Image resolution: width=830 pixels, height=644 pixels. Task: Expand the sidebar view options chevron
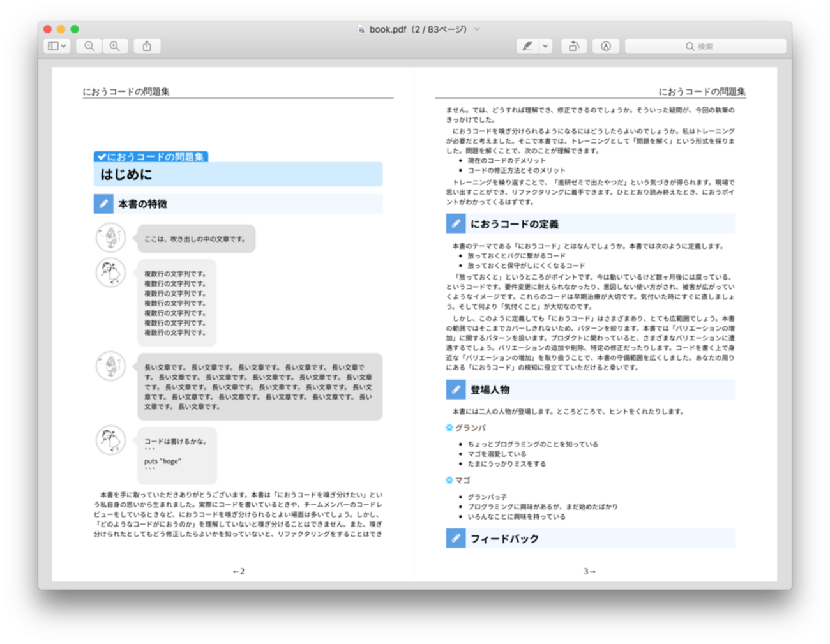click(63, 46)
